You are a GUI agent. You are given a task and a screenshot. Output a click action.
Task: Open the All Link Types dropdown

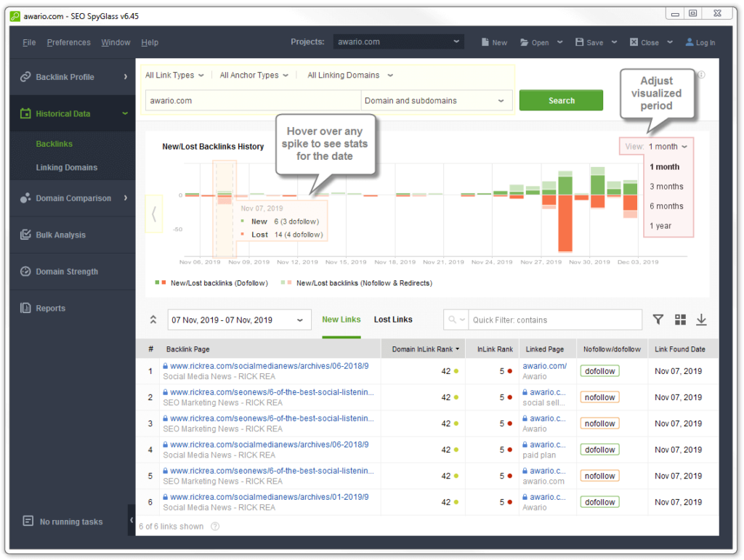pos(174,75)
